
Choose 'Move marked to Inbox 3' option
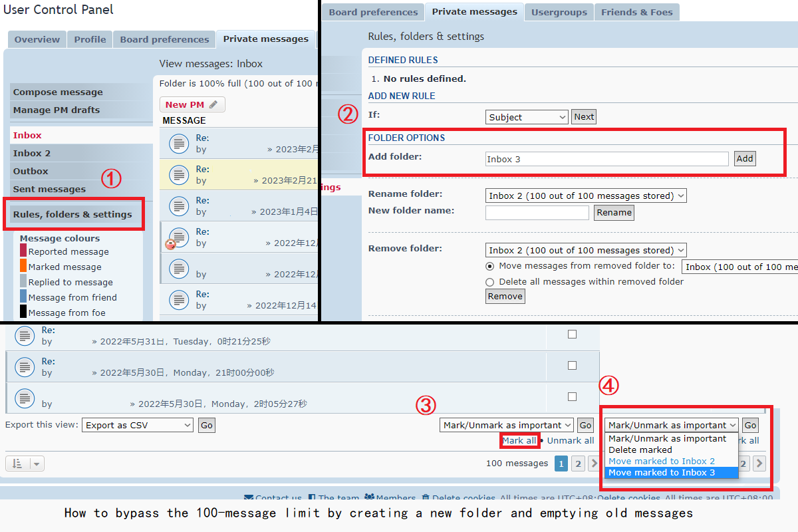[x=672, y=473]
